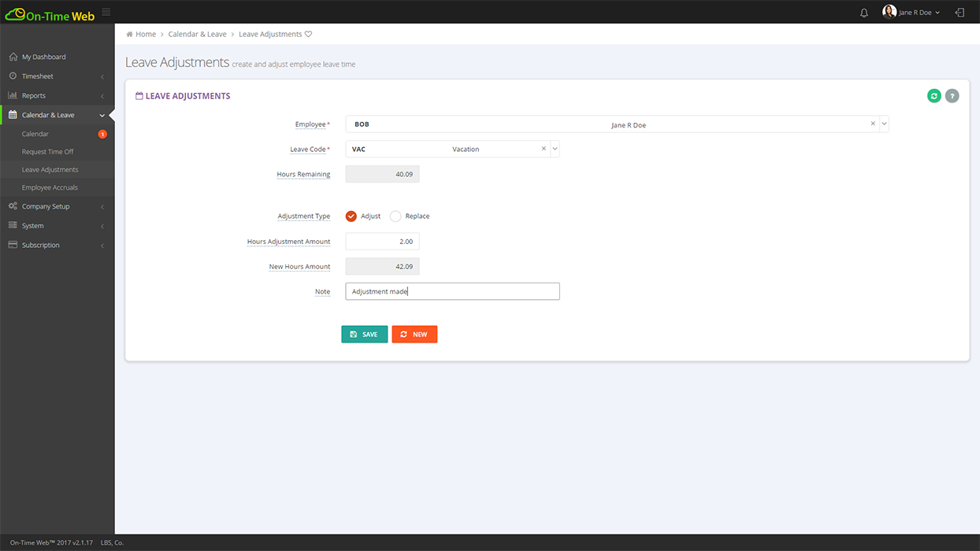This screenshot has width=980, height=551.
Task: Go to Employee Accruals in sidebar
Action: point(50,187)
